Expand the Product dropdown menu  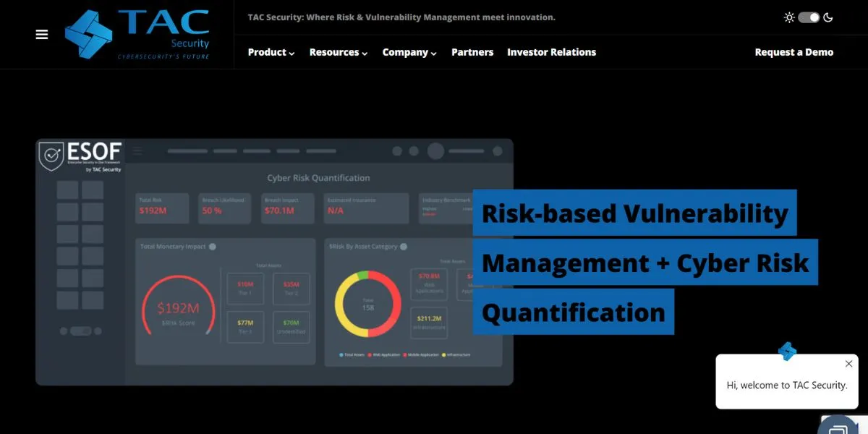point(271,52)
